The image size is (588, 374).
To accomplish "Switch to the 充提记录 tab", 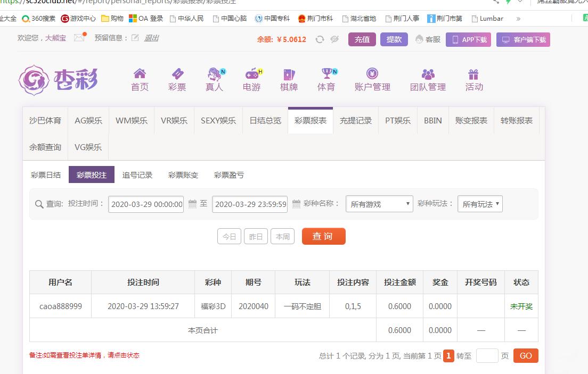I will [355, 121].
